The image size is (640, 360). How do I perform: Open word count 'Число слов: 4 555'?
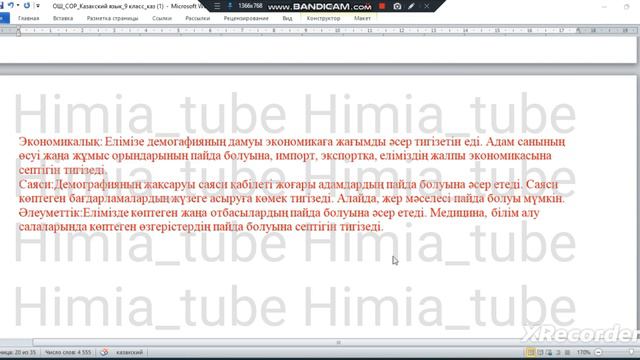click(x=68, y=352)
